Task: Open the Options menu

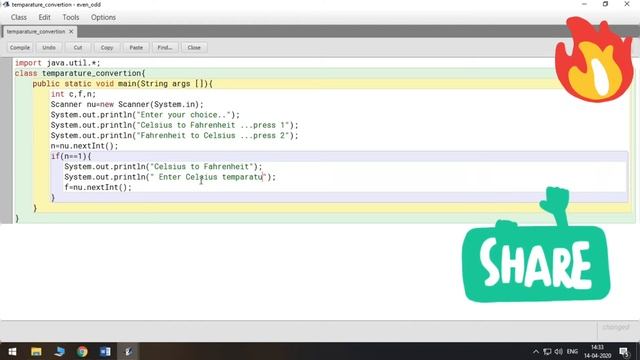Action: click(103, 17)
